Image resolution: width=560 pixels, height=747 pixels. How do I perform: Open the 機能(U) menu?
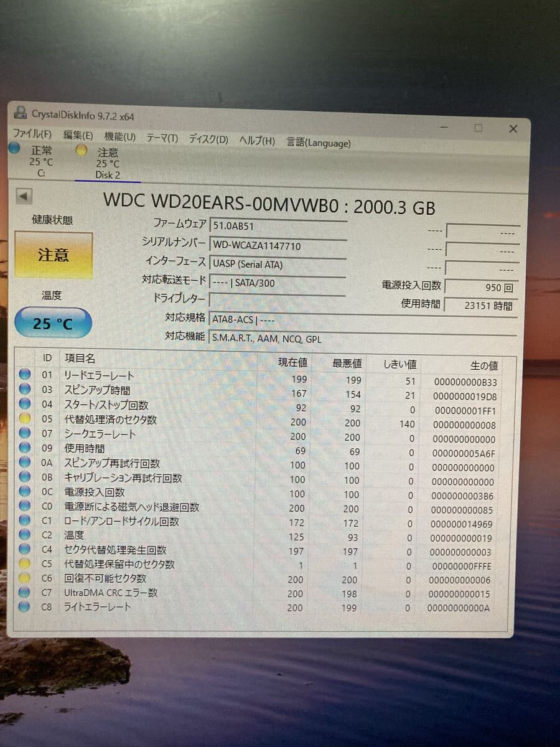coord(119,136)
